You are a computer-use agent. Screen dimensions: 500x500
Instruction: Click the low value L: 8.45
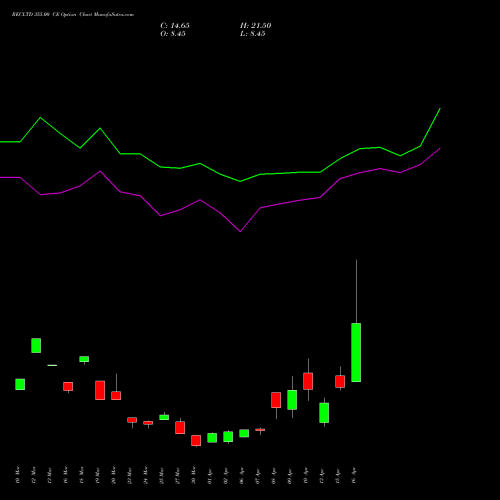(x=252, y=34)
